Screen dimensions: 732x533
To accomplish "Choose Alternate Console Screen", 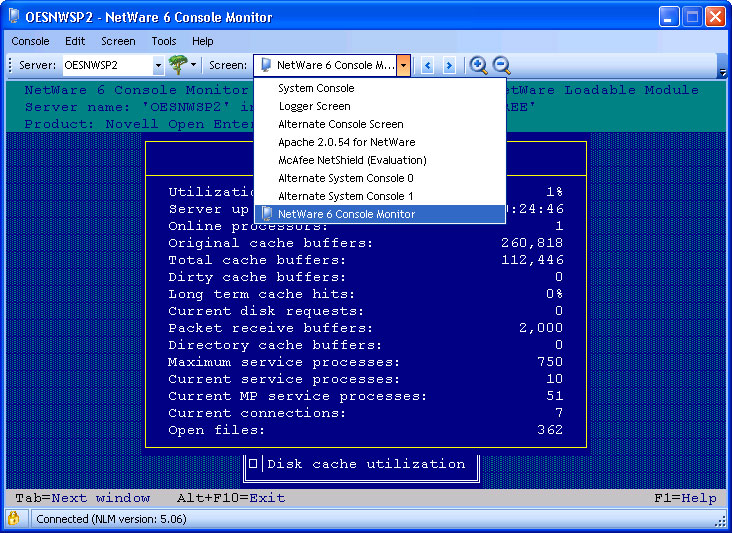I will 380,124.
